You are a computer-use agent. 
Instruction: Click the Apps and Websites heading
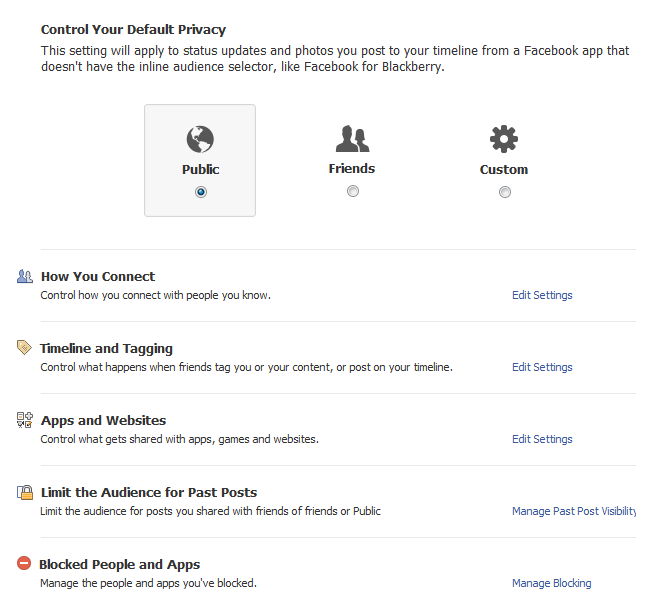(x=103, y=420)
